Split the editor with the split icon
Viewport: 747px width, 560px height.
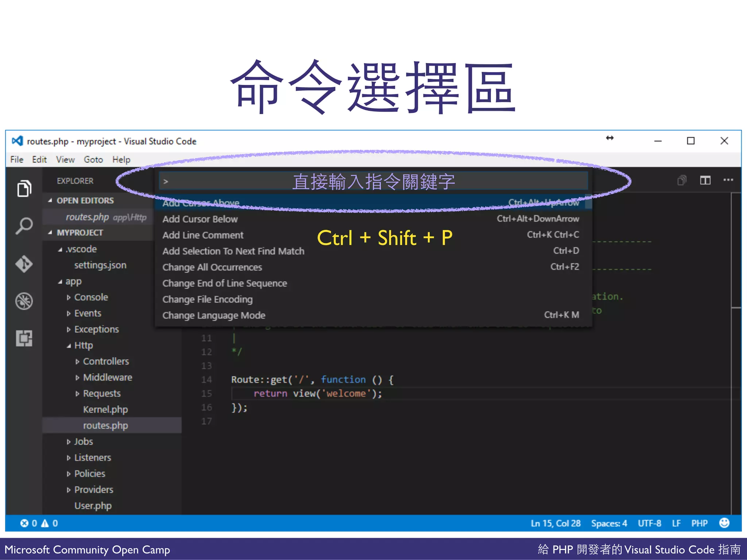pos(705,180)
